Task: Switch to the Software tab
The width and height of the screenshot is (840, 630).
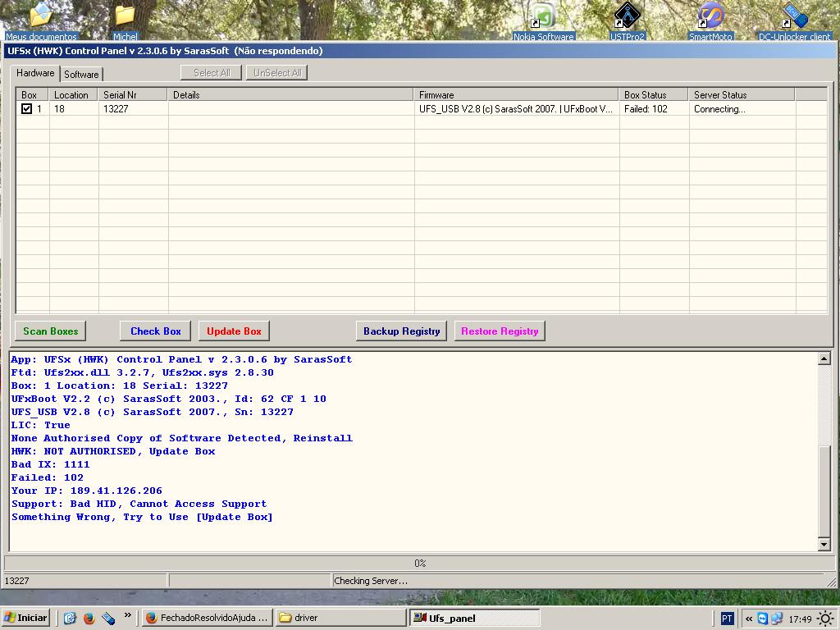Action: point(81,75)
